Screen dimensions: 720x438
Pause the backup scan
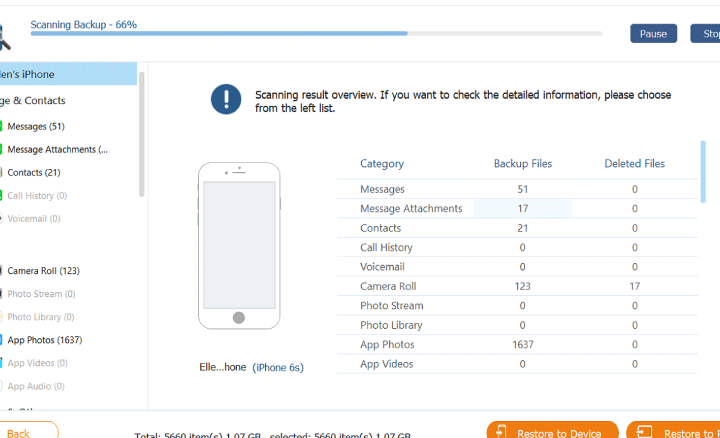tap(653, 34)
